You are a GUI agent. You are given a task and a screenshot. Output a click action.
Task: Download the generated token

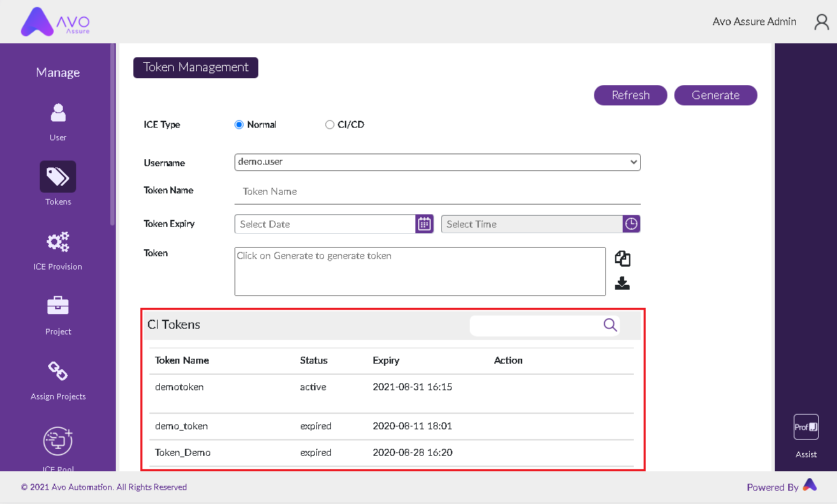[623, 283]
